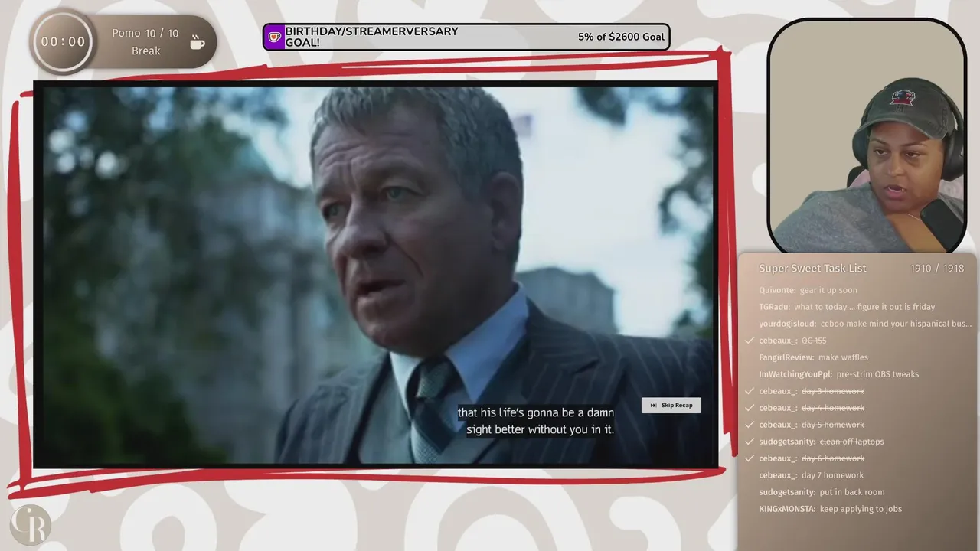Click the 00:00 Pomodoro timer circle
The width and height of the screenshot is (980, 551).
(x=63, y=42)
